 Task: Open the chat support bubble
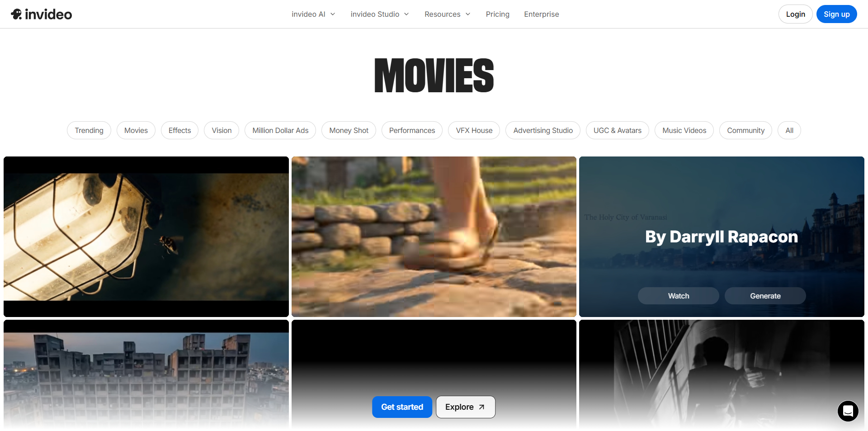click(848, 411)
